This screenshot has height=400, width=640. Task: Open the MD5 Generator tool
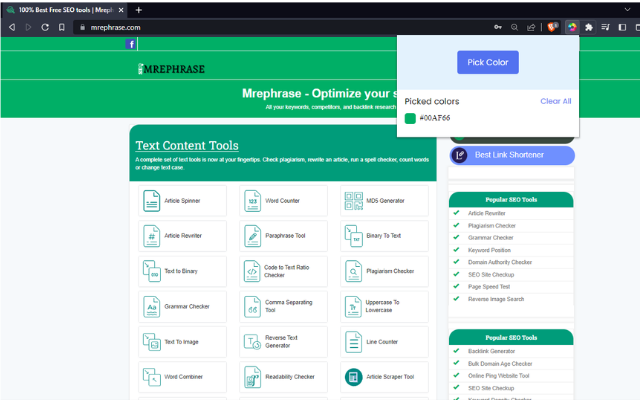[x=384, y=201]
